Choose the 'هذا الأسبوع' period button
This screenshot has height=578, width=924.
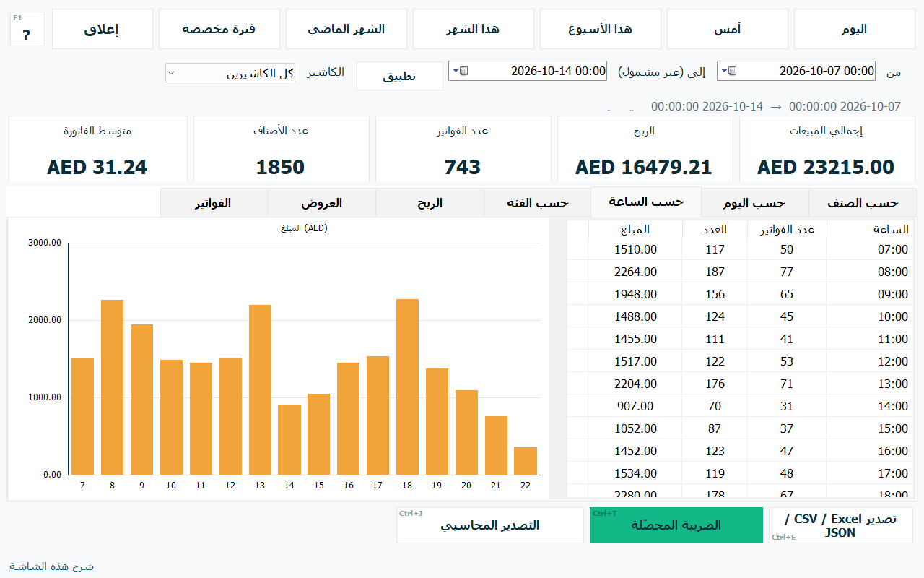click(600, 29)
